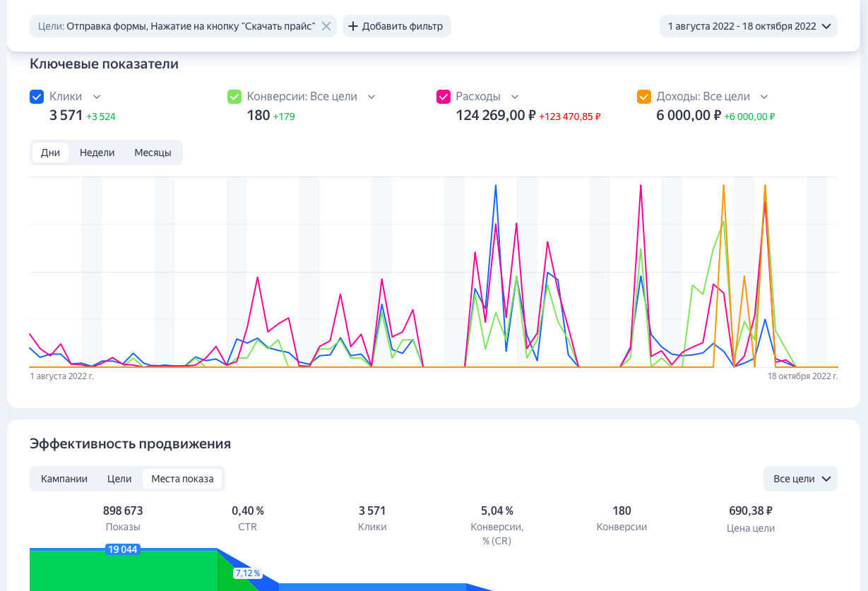
Task: Uncheck the blue Клики checkbox
Action: 37,97
